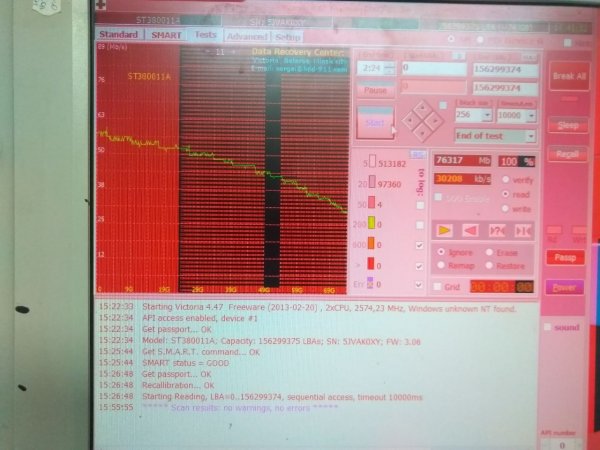Open the Standard tab
Viewport: 600px width, 450px height.
pos(118,35)
